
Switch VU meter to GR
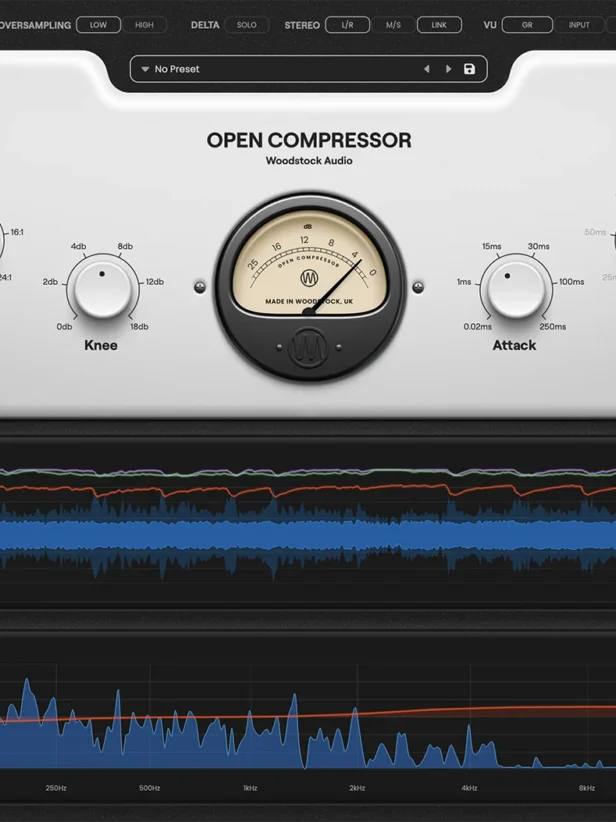(527, 25)
